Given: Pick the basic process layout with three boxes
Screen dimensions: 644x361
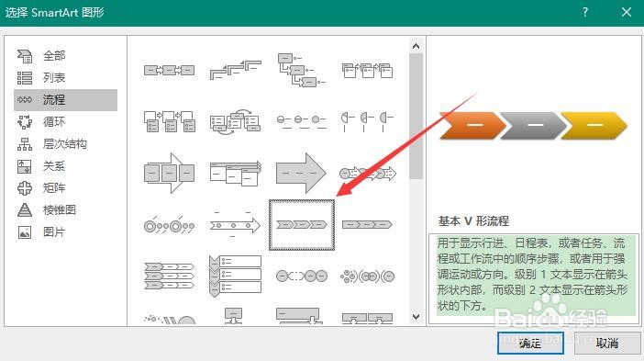Looking at the screenshot, I should coord(169,71).
